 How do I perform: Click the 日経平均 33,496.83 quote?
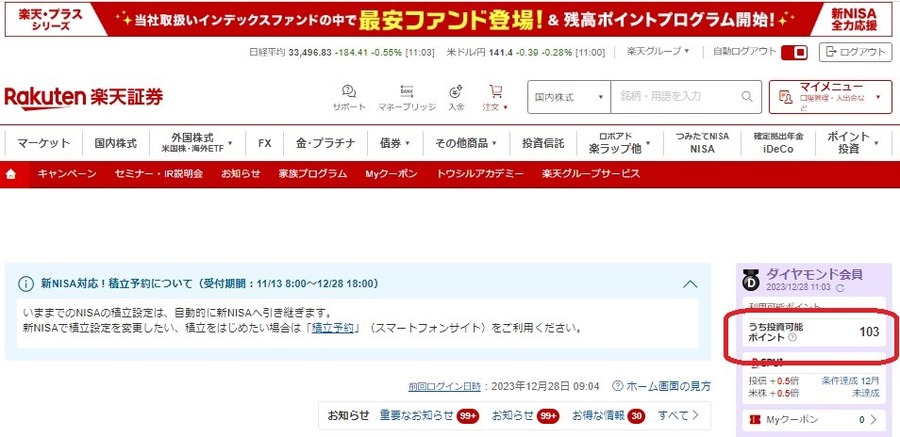[342, 52]
